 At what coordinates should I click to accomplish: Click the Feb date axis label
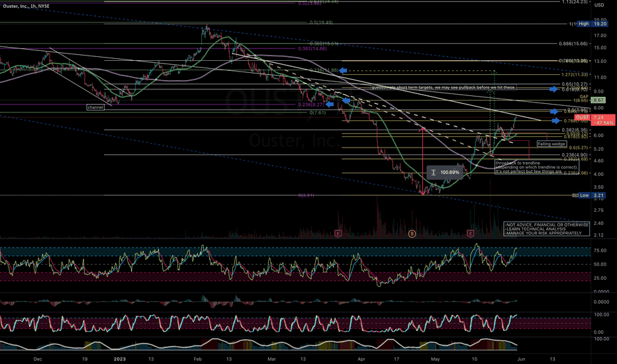tap(197, 359)
